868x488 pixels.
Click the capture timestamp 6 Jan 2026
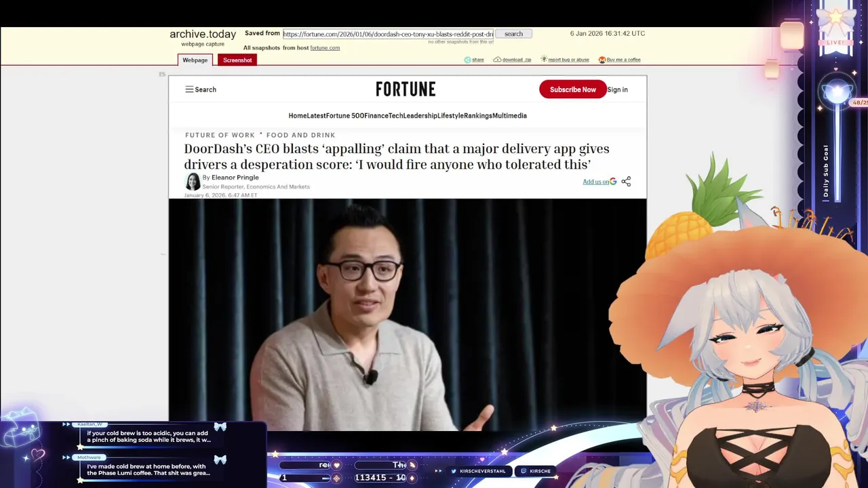coord(608,34)
